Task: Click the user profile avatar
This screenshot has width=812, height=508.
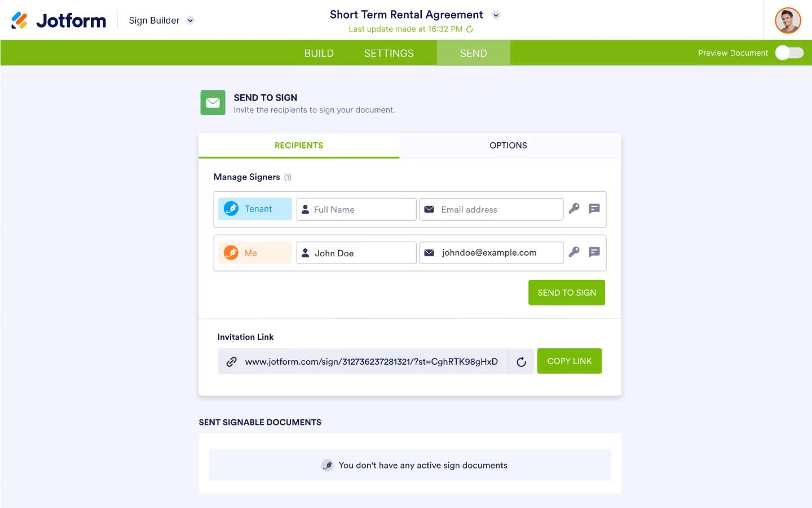Action: click(787, 20)
